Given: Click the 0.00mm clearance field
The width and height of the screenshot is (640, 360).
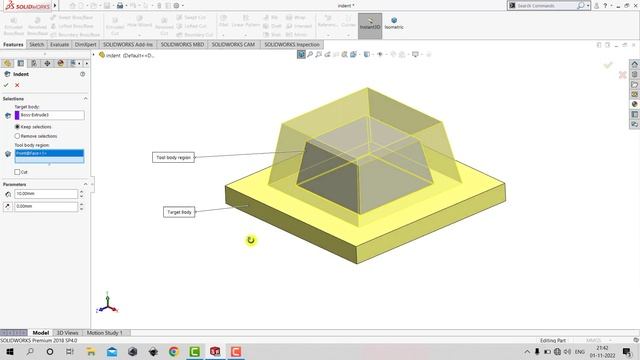Looking at the screenshot, I should click(46, 207).
